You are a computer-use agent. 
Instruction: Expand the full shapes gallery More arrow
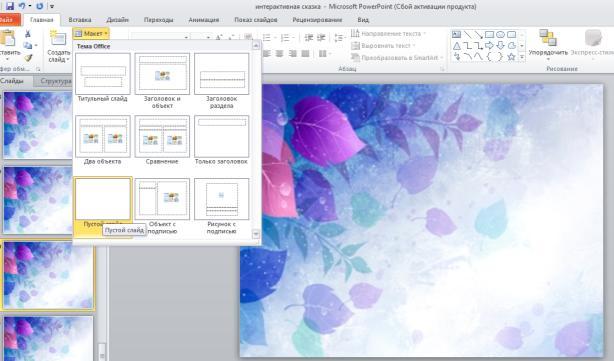522,57
